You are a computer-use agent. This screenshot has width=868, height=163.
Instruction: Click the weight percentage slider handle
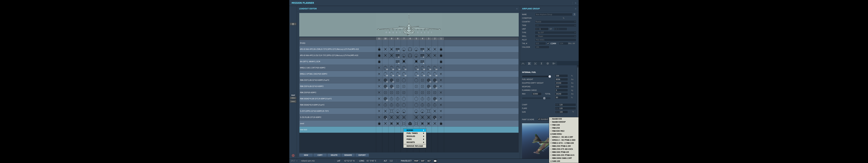[x=544, y=98]
